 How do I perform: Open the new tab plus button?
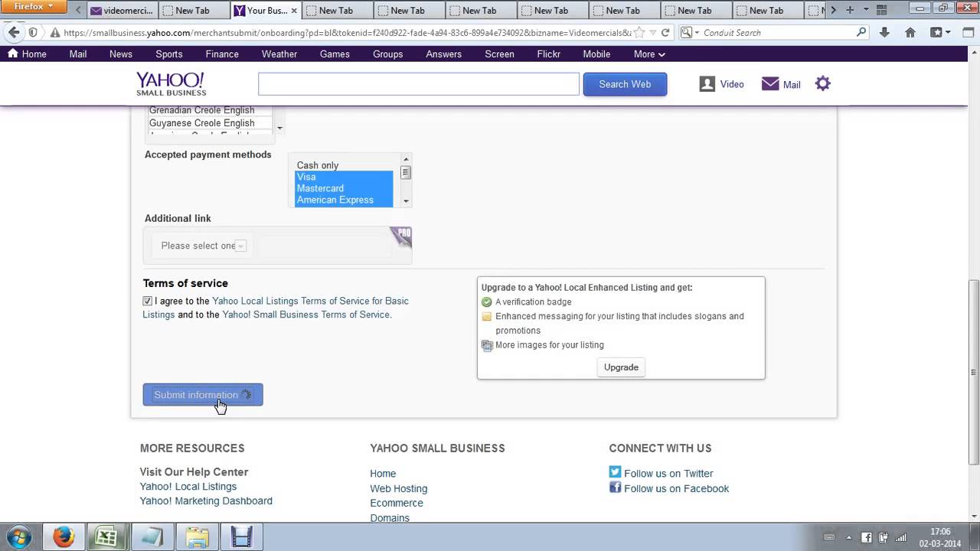(x=849, y=10)
